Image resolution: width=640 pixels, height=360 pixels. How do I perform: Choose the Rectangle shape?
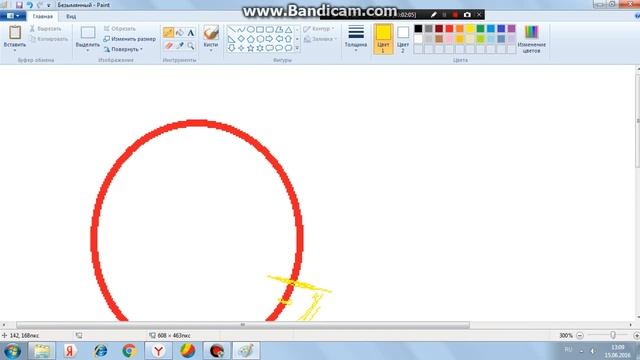pyautogui.click(x=260, y=29)
